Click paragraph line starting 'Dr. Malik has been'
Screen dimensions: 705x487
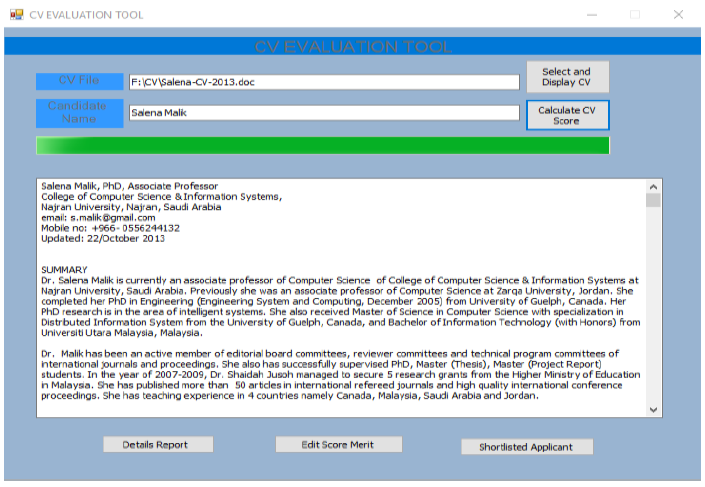pos(330,354)
